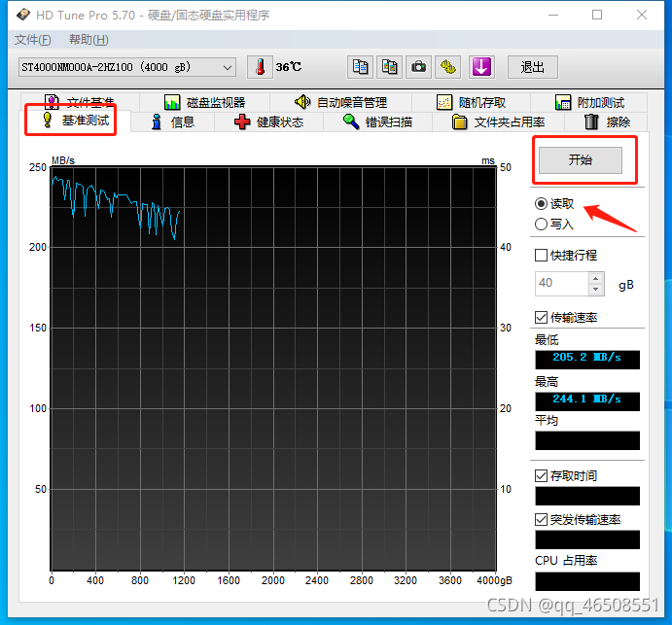Increase the gB value with up arrow
The height and width of the screenshot is (625, 672).
(x=596, y=278)
